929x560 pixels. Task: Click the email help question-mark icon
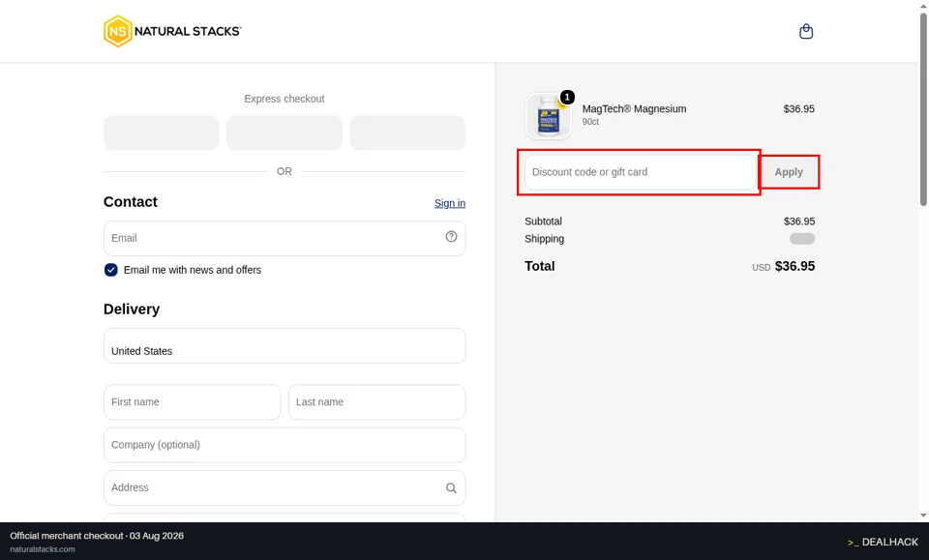coord(451,237)
